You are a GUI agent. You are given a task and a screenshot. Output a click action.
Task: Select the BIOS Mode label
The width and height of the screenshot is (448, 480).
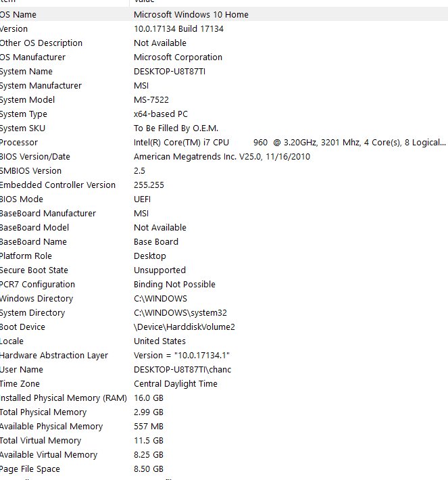tap(22, 199)
